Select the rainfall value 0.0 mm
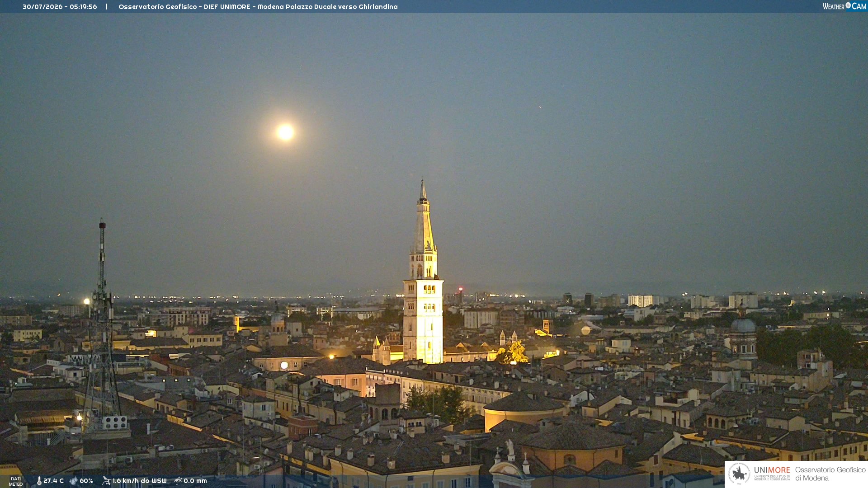The image size is (868, 488). [195, 481]
